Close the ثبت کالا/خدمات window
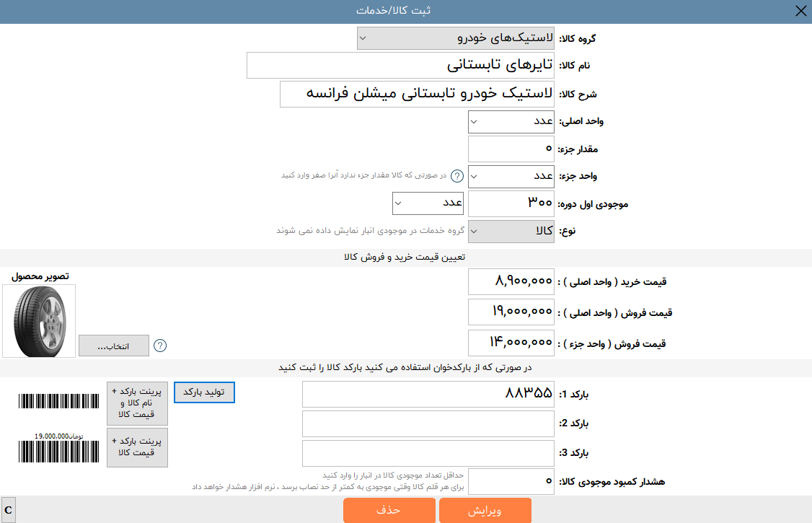812x523 pixels. (800, 11)
